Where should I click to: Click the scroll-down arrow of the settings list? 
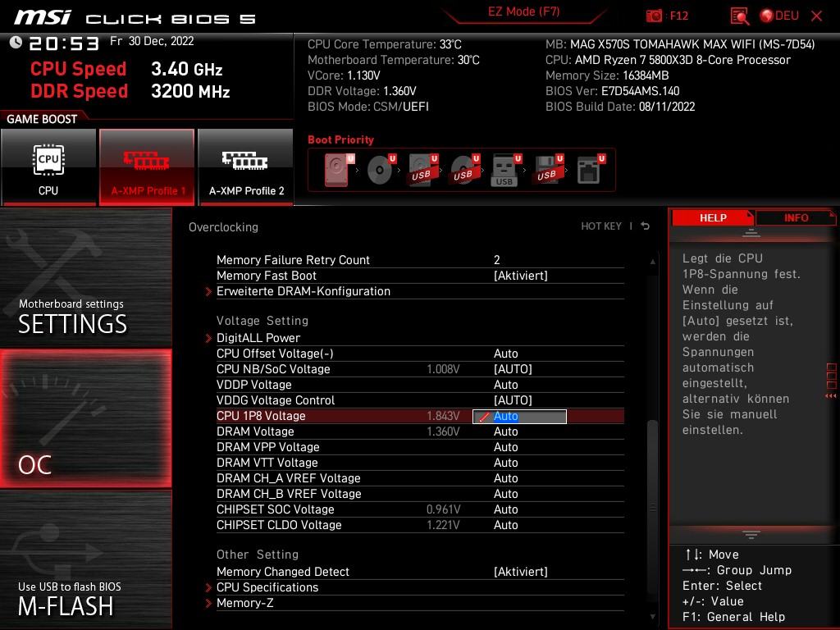[652, 617]
